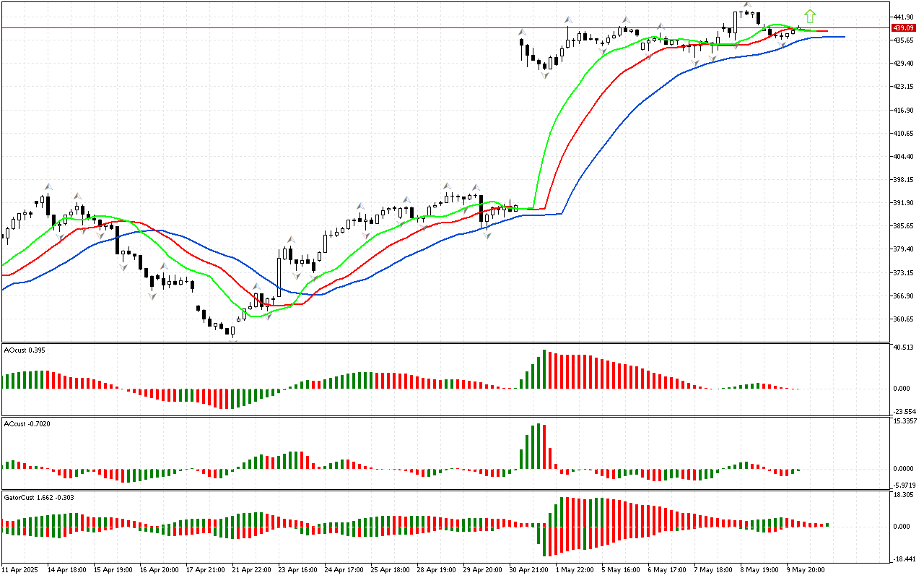Click the 15.3357 AC scale value
Image resolution: width=924 pixels, height=578 pixels.
[x=905, y=420]
